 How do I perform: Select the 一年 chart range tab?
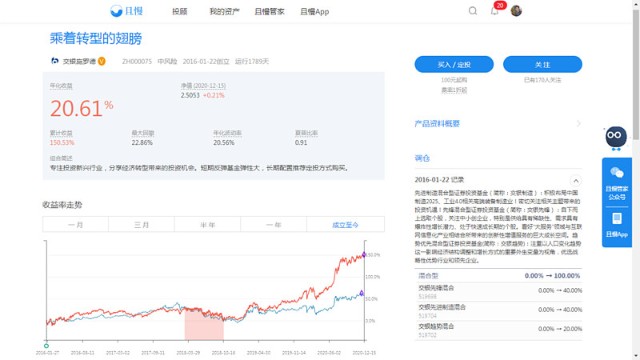273,225
